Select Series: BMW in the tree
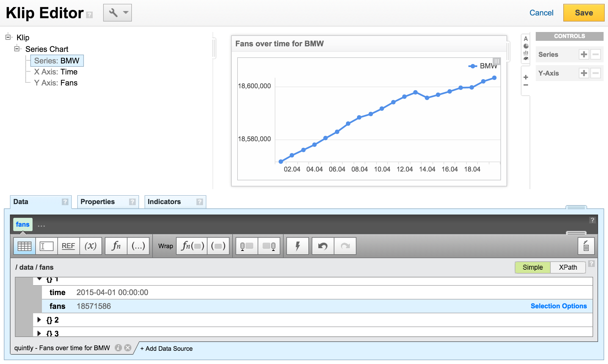This screenshot has width=608, height=364. click(x=57, y=61)
